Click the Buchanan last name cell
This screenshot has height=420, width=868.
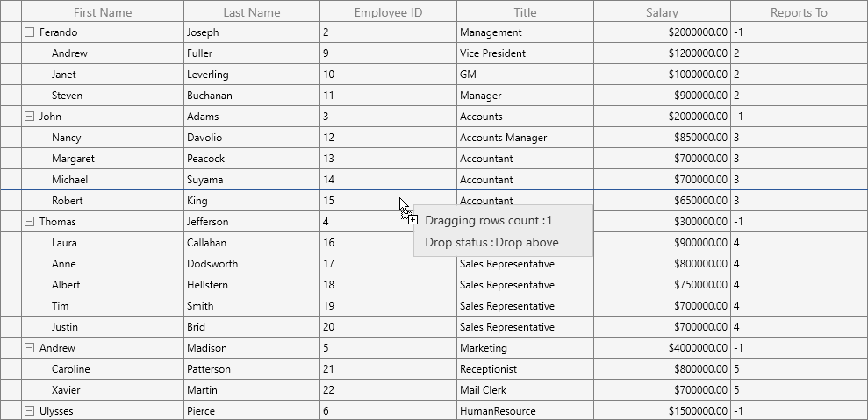[x=252, y=96]
